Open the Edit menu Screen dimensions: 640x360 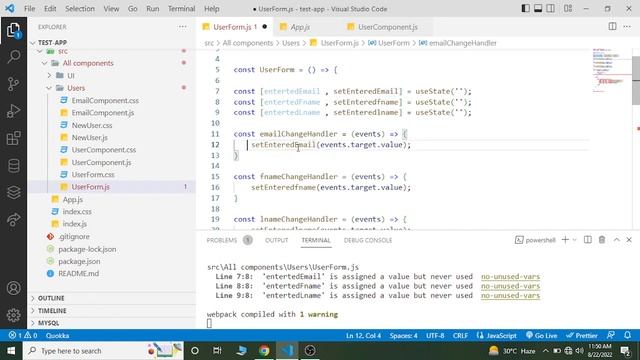pos(50,9)
